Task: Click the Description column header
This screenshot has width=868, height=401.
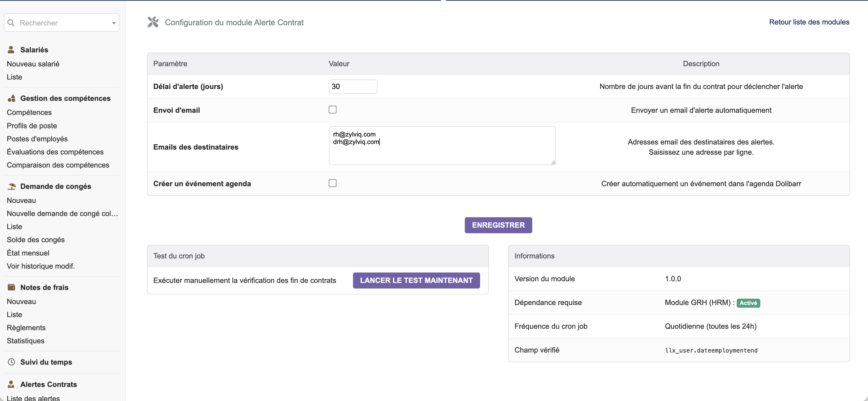Action: coord(701,64)
